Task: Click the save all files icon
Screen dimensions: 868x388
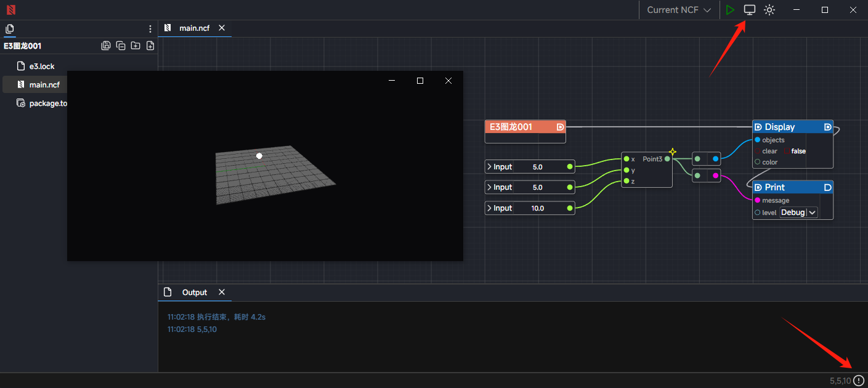Action: pos(106,46)
